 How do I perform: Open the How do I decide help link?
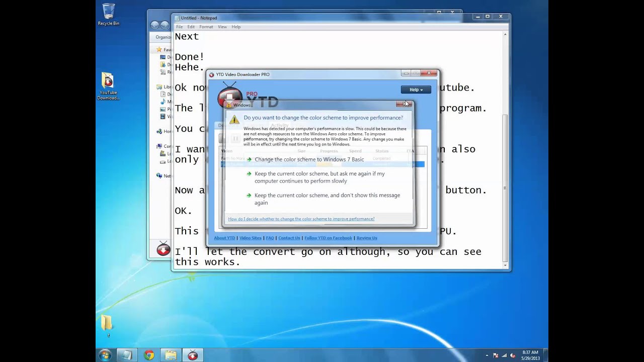(x=301, y=219)
